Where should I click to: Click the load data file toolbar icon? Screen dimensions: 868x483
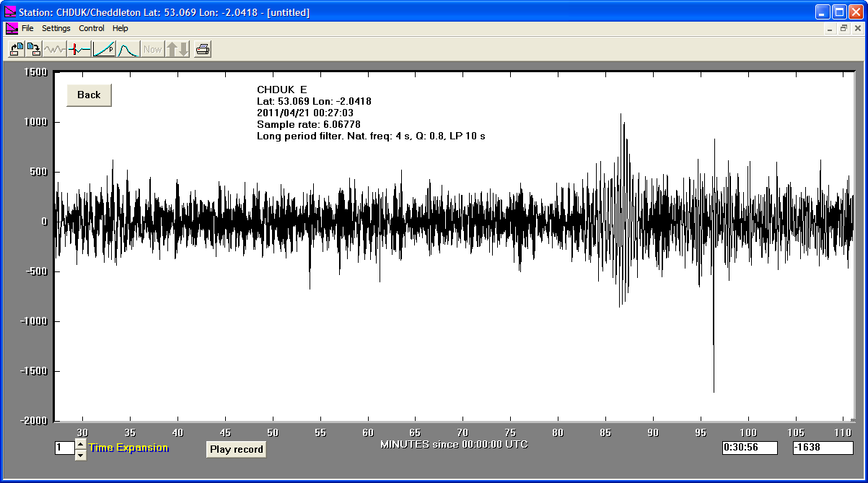[x=16, y=49]
